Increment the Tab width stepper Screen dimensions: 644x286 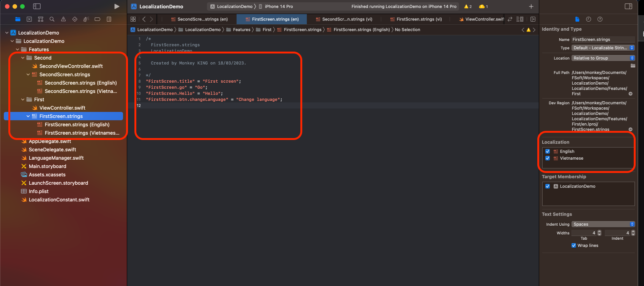pyautogui.click(x=600, y=231)
